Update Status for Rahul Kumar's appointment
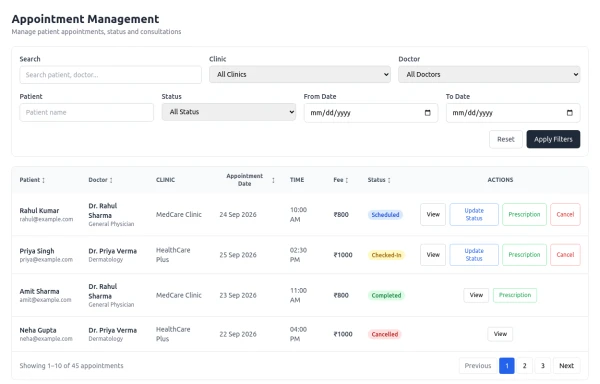600x384 pixels. [x=474, y=215]
